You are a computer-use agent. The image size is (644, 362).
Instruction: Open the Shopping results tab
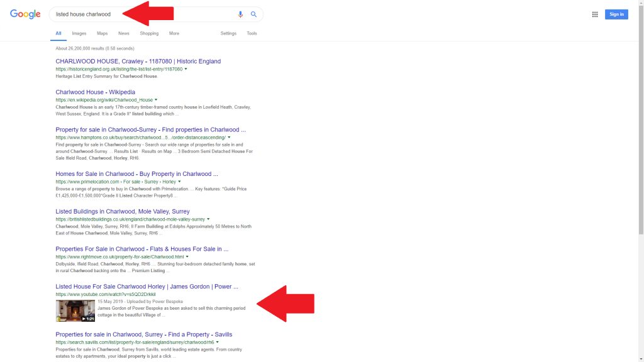[x=149, y=33]
